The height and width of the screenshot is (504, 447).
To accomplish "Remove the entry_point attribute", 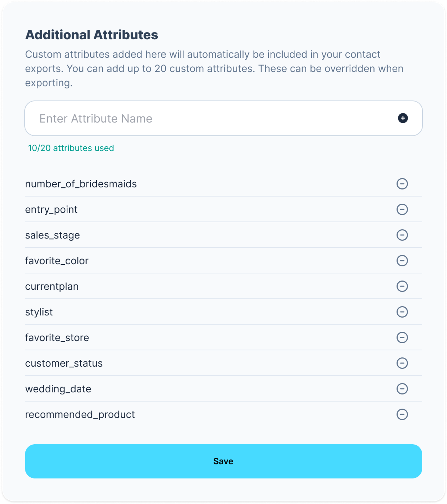I will (x=402, y=209).
